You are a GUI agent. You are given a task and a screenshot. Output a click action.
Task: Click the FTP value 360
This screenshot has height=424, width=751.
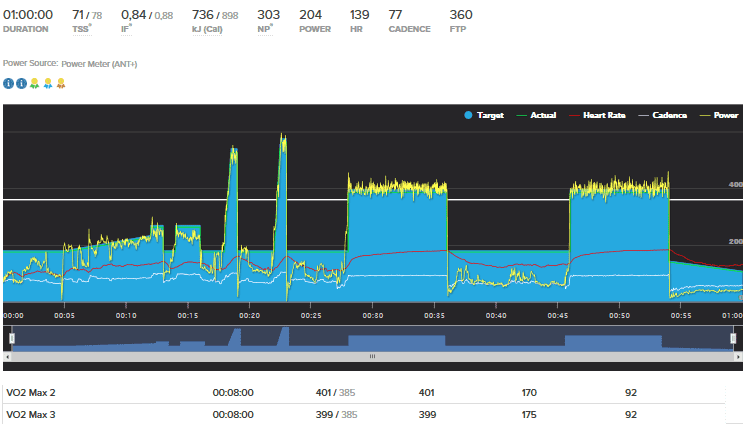pyautogui.click(x=461, y=15)
